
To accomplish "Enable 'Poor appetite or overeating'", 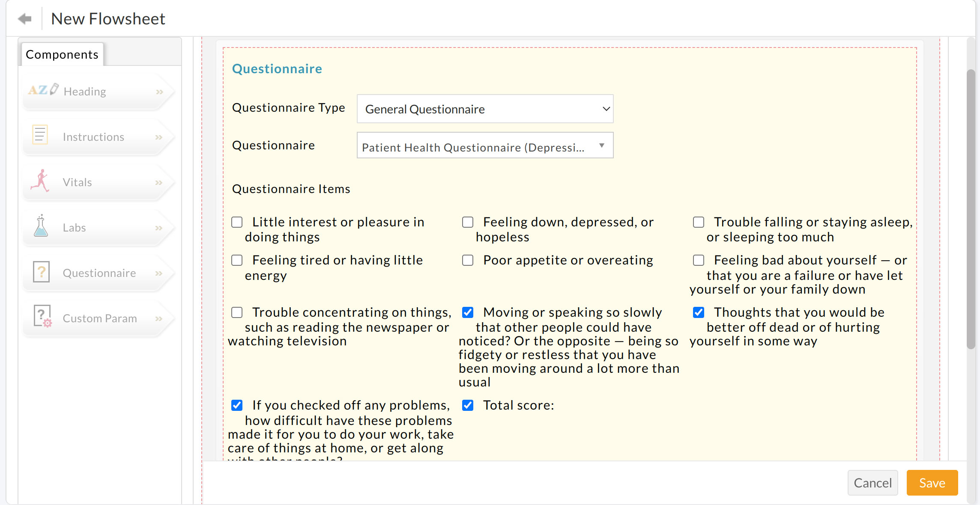I will (x=467, y=260).
